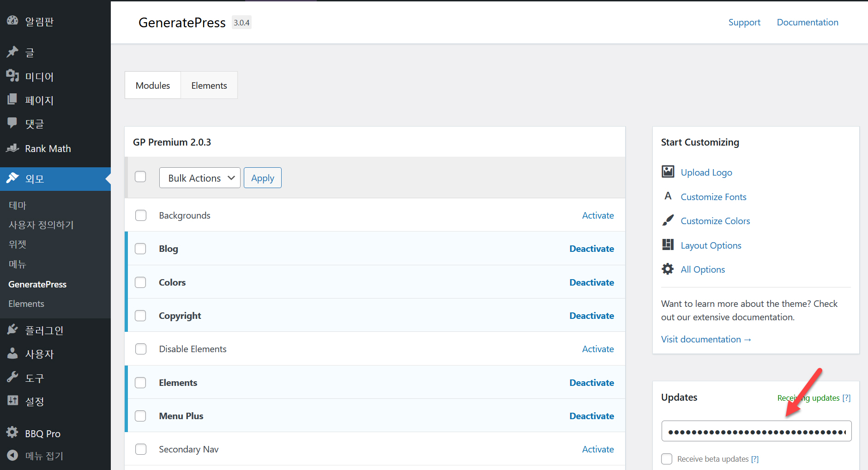868x470 pixels.
Task: Check the Elements module checkbox
Action: [x=140, y=383]
